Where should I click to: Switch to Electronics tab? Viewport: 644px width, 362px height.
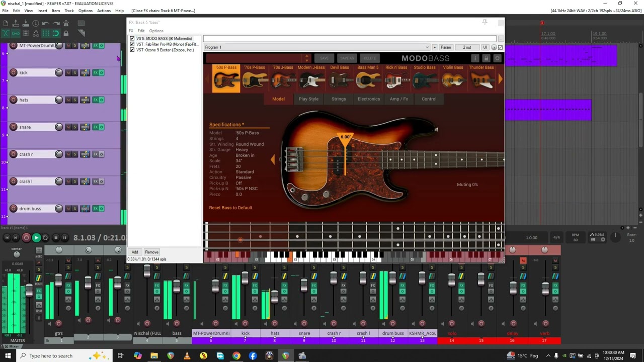(369, 99)
